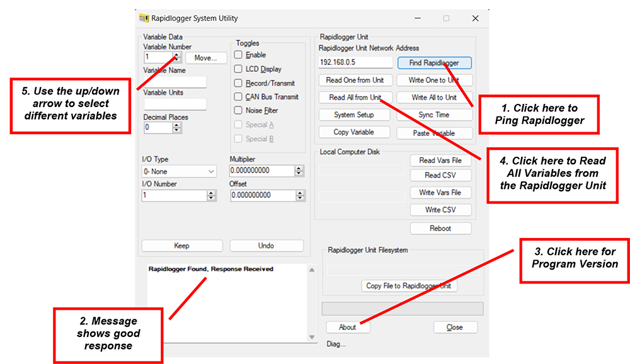
Task: Click the Decimal Places value field
Action: (x=158, y=128)
